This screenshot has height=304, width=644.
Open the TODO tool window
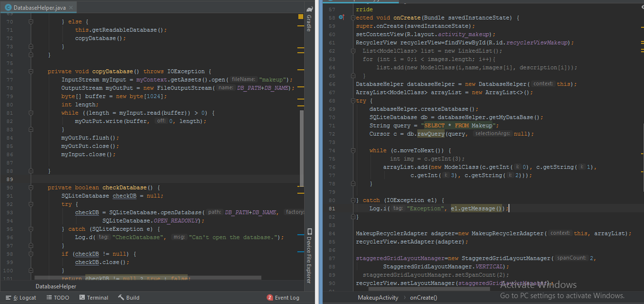click(58, 298)
